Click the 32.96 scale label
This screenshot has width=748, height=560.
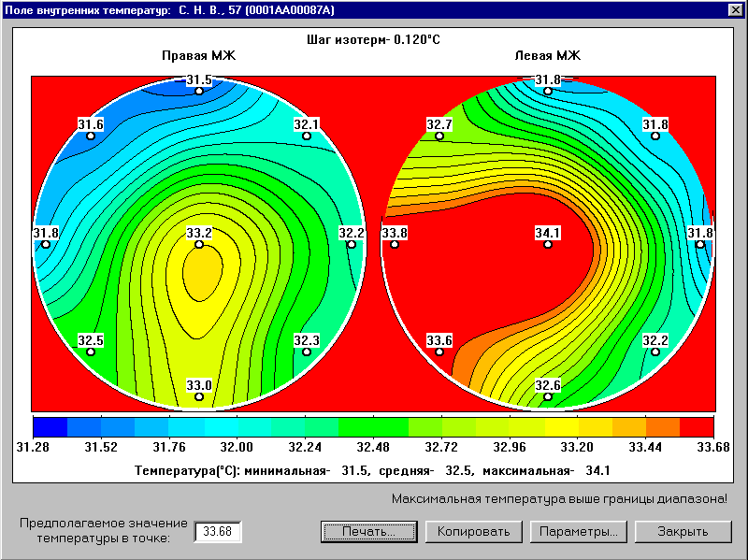click(x=510, y=447)
